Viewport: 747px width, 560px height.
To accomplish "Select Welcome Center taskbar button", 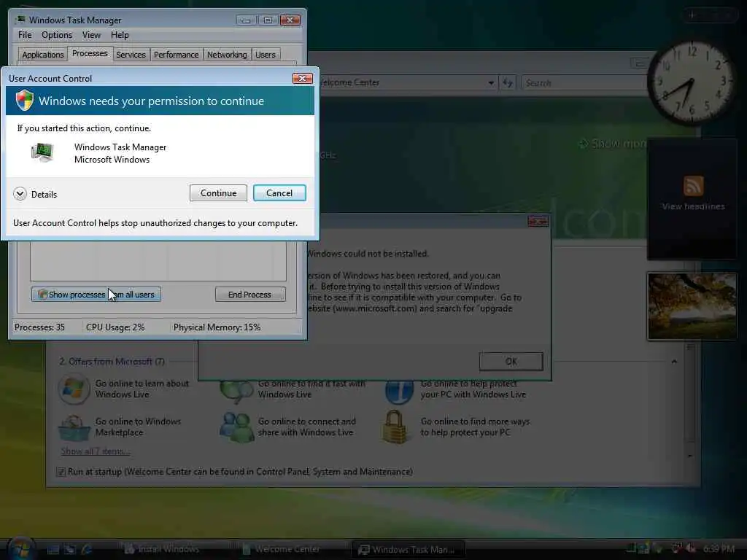I will (x=292, y=549).
